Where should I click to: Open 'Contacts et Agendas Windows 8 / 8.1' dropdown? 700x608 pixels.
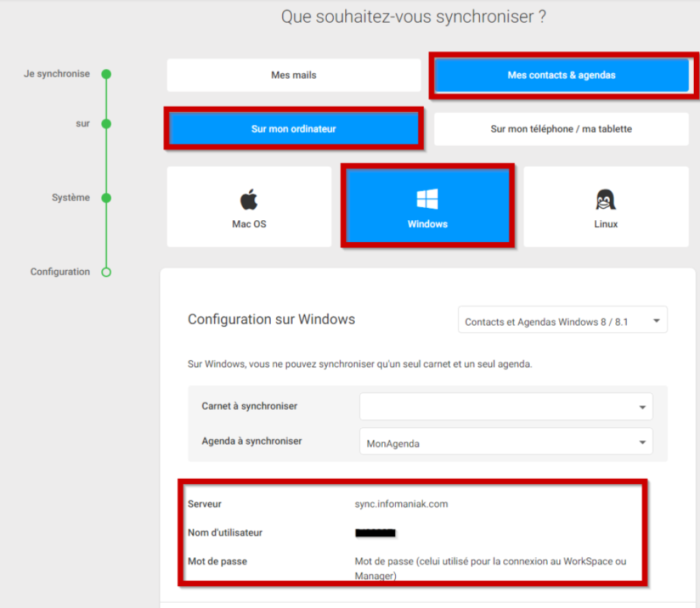[563, 320]
